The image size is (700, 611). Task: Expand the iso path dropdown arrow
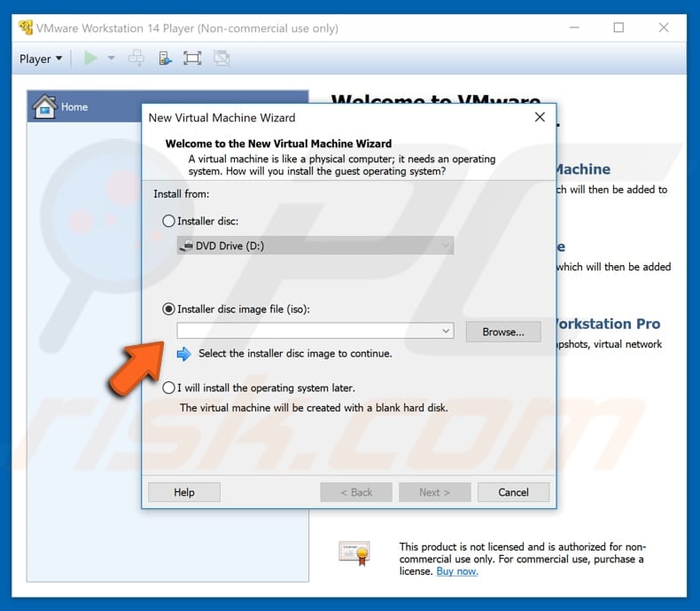point(446,331)
